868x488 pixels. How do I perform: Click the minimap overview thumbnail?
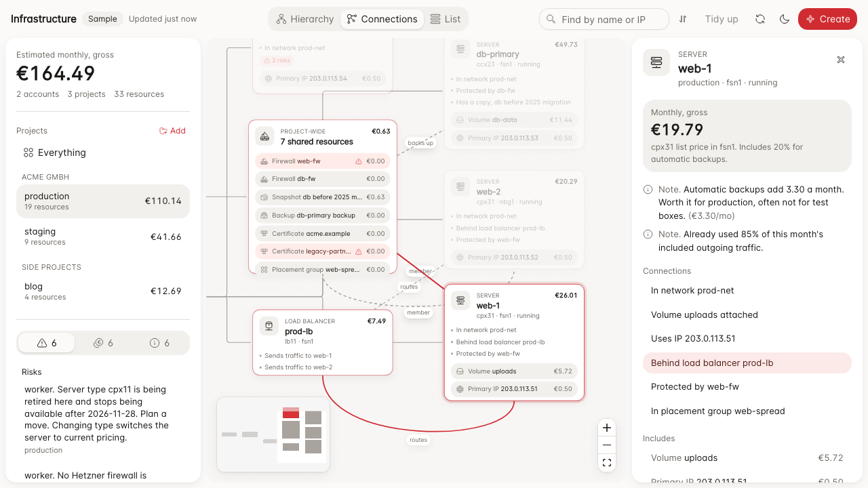point(273,434)
